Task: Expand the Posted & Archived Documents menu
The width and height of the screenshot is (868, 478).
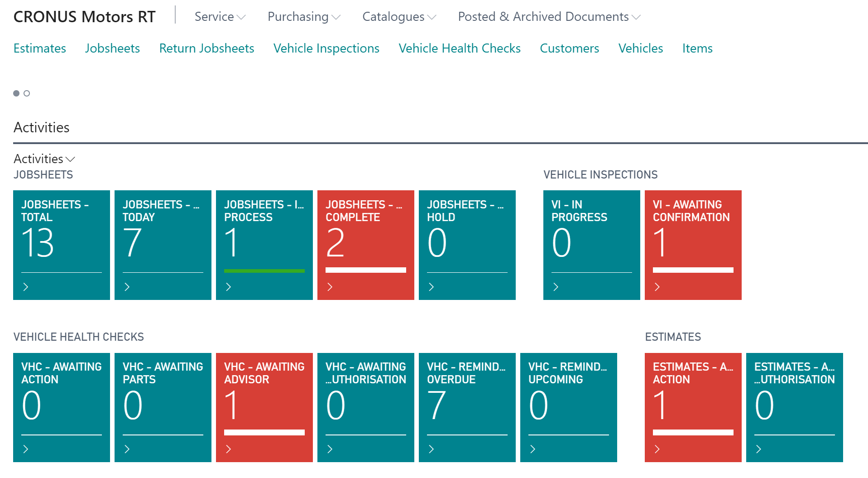Action: tap(548, 17)
